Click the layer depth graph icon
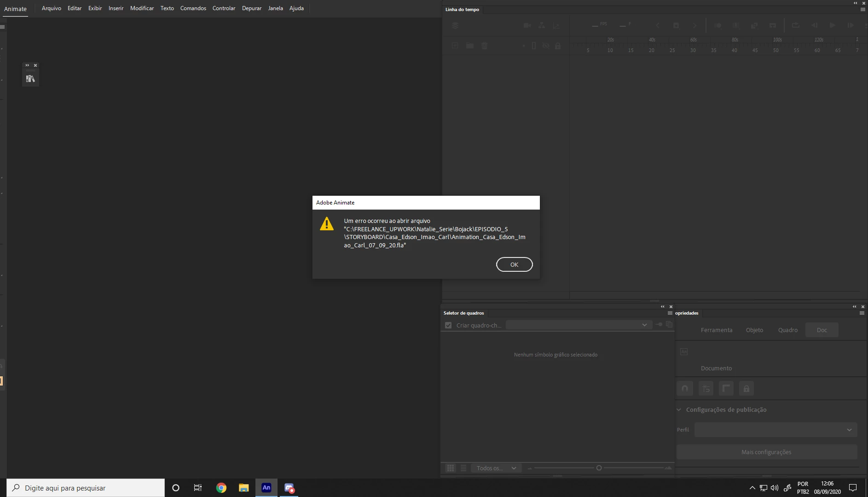 tap(556, 25)
